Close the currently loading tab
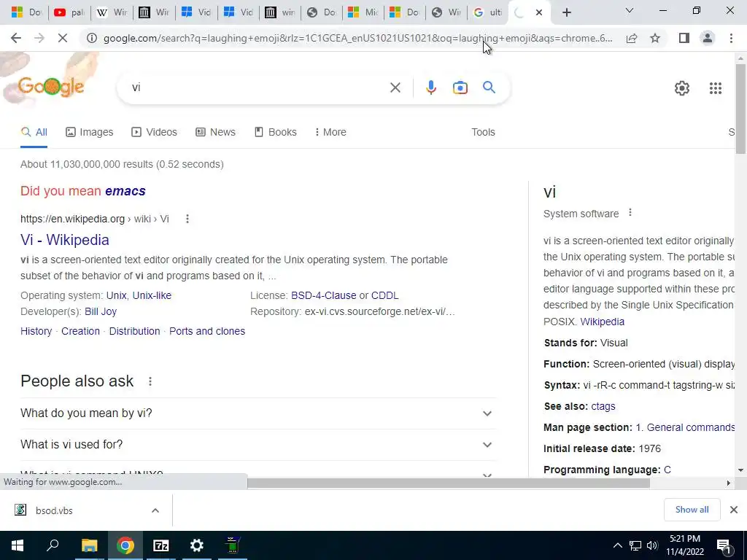Screen dimensions: 747x560 [539, 12]
